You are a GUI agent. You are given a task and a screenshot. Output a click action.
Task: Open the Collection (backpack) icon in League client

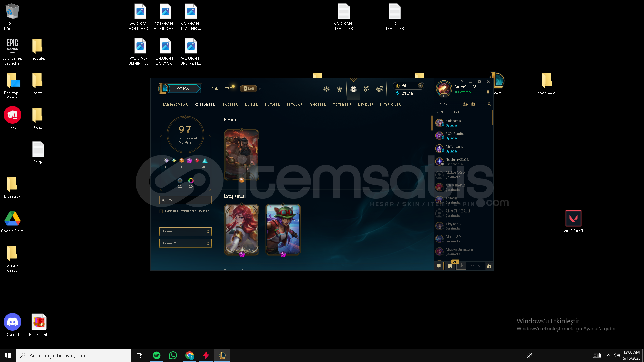[x=353, y=89]
